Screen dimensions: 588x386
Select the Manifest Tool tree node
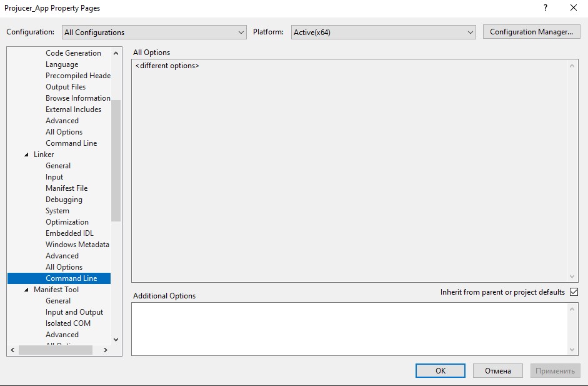click(56, 290)
